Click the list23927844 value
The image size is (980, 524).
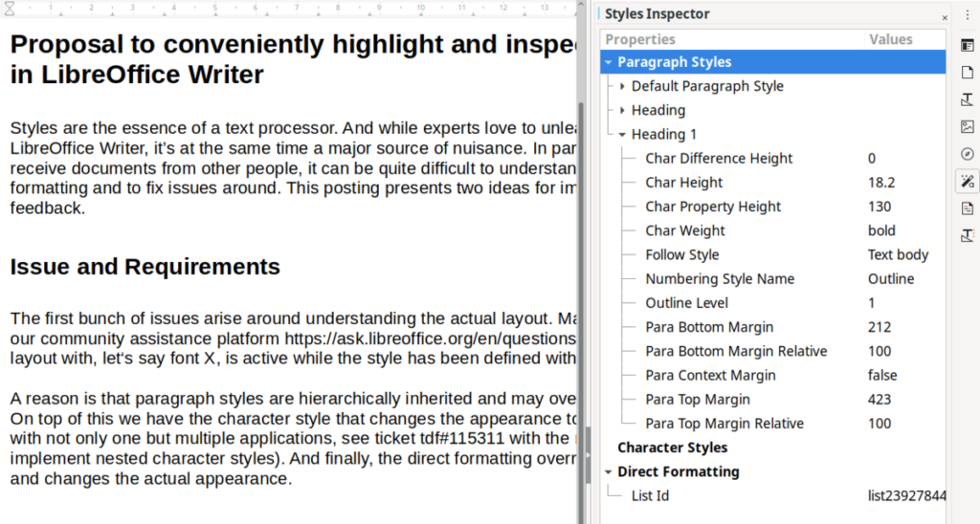click(906, 496)
